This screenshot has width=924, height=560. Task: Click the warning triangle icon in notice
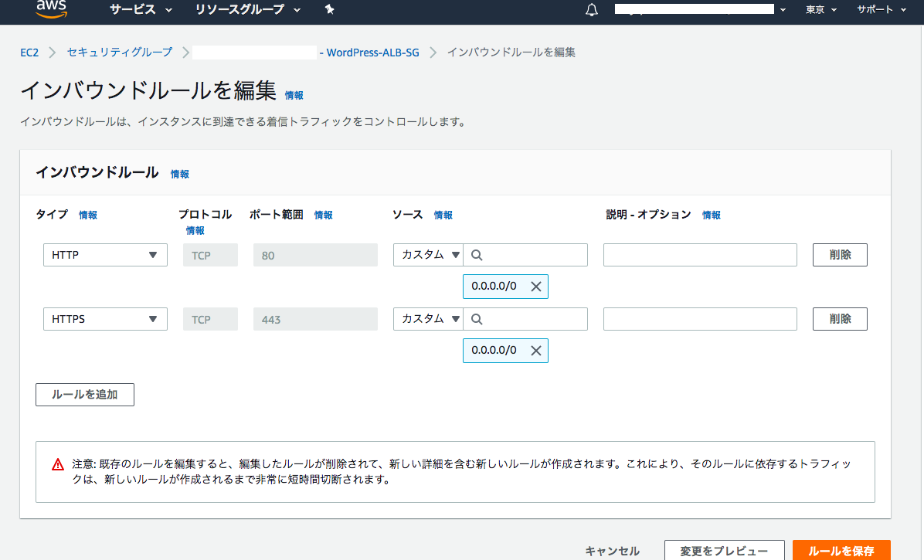click(x=58, y=464)
